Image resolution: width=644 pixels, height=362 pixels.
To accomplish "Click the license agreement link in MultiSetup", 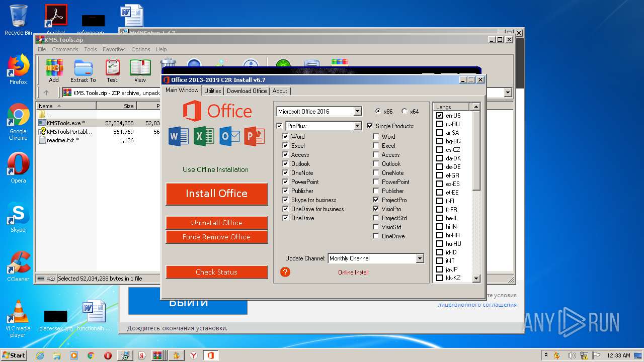I will coord(477,305).
